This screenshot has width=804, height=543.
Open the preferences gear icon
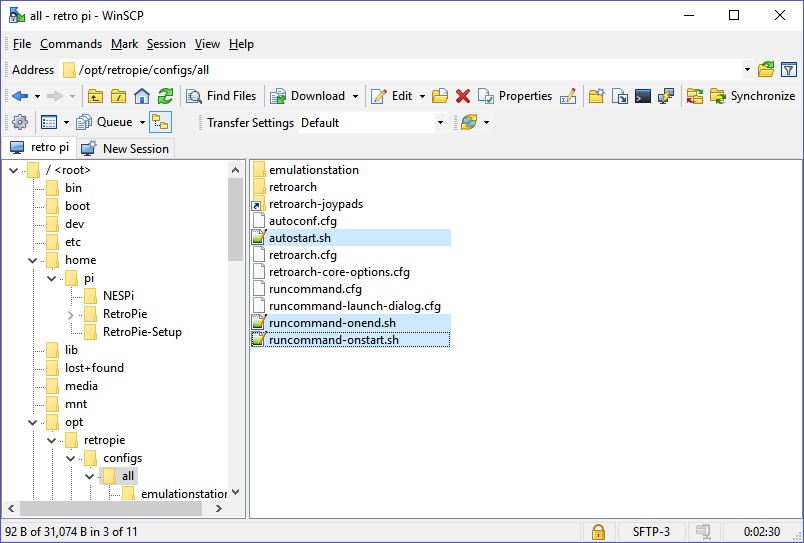[x=19, y=123]
